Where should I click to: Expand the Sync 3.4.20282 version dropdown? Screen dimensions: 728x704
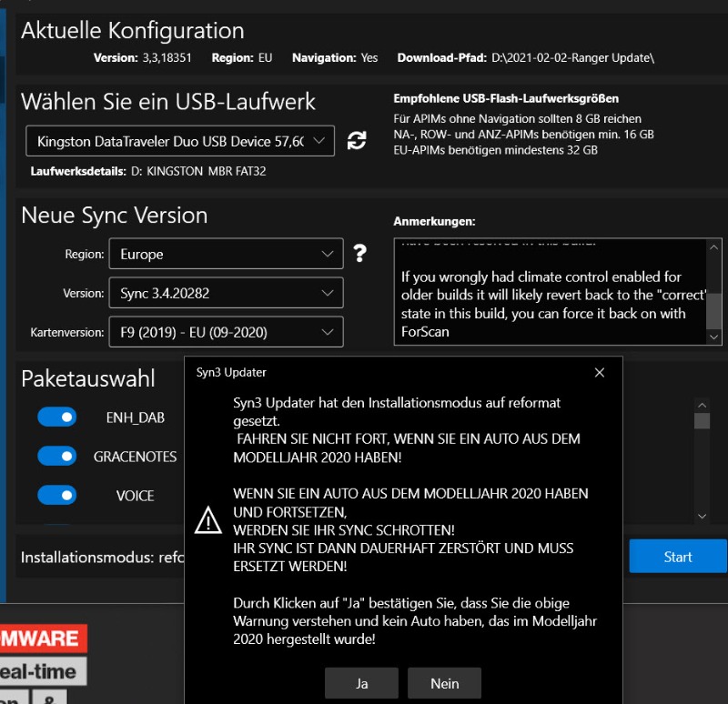226,293
